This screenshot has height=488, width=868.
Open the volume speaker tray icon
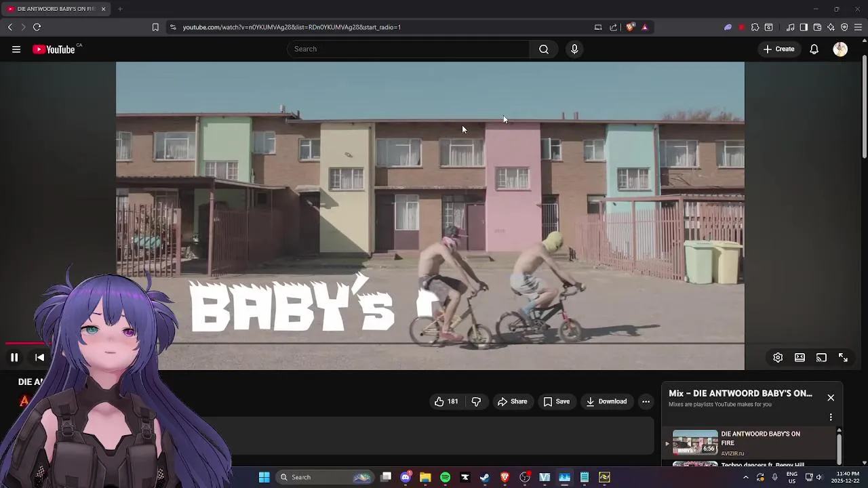pyautogui.click(x=818, y=477)
